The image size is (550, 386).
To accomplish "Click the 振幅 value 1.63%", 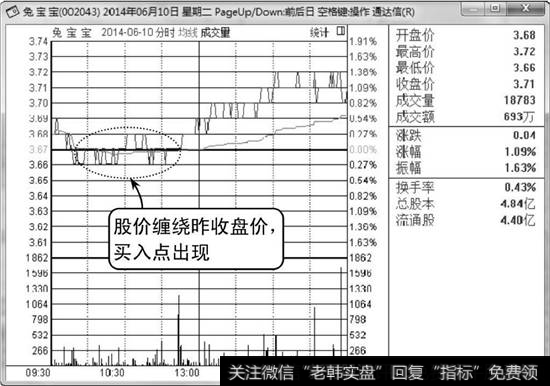I will (x=520, y=168).
